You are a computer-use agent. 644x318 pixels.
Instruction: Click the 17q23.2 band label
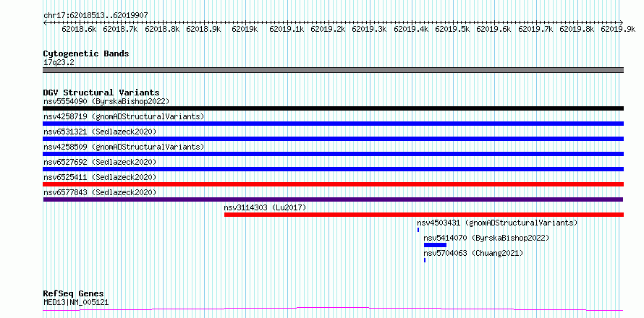59,63
